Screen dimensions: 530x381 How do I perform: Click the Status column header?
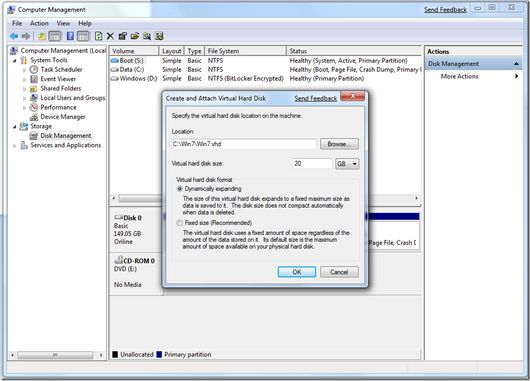(354, 51)
